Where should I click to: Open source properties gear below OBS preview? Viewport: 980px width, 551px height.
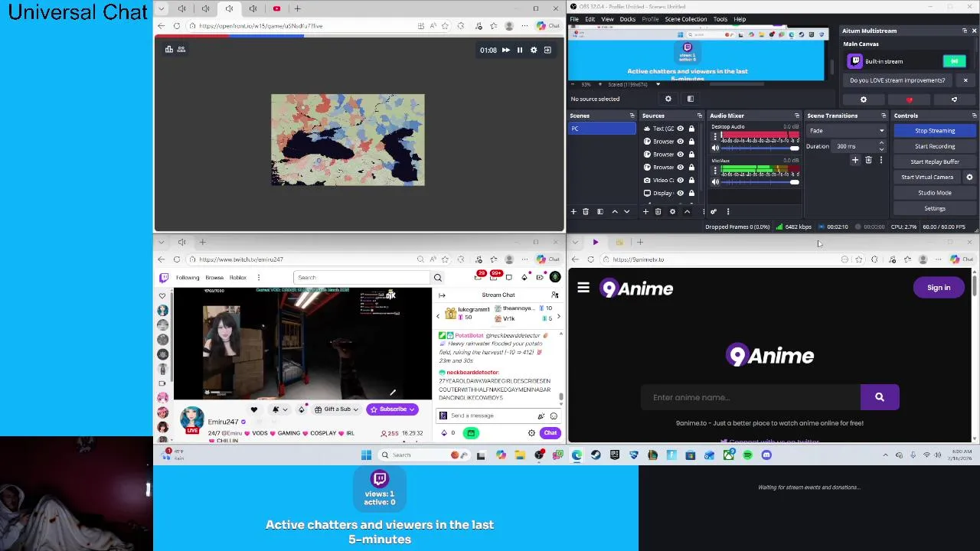[668, 99]
